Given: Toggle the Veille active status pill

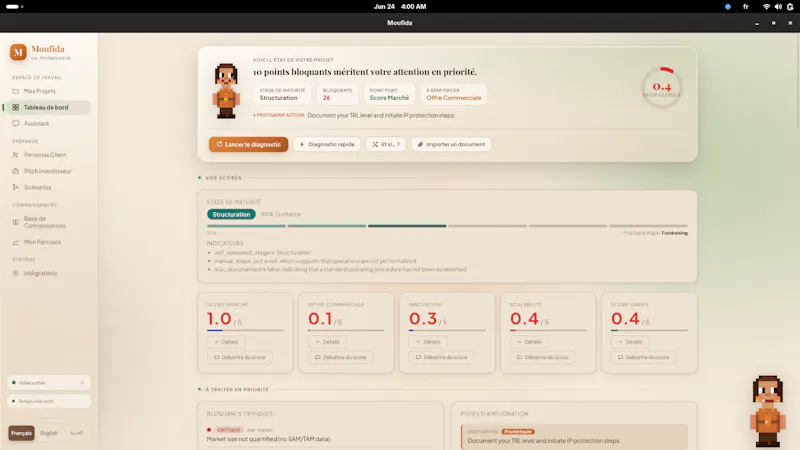Looking at the screenshot, I should (x=49, y=383).
